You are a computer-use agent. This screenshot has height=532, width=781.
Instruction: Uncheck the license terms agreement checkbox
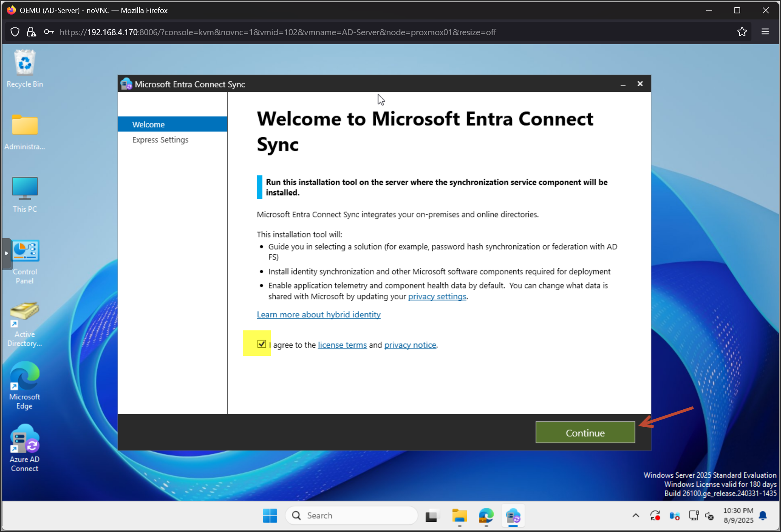[262, 344]
